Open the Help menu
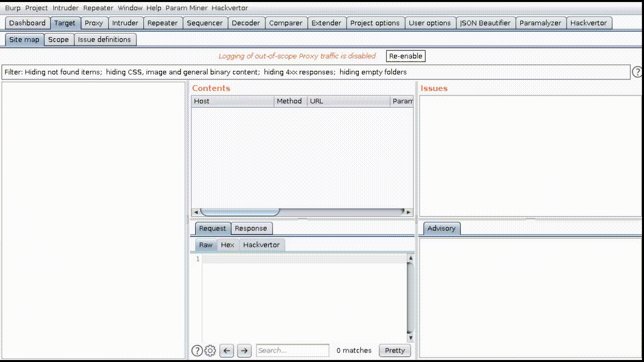The width and height of the screenshot is (644, 362). (154, 8)
